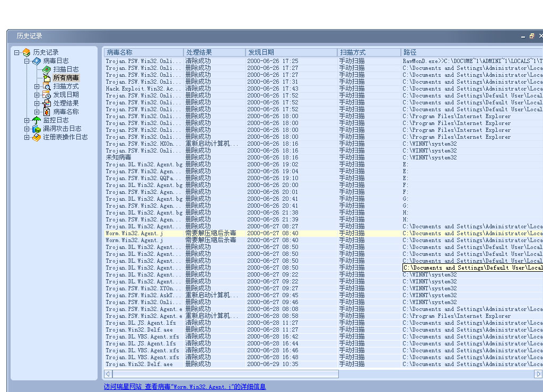Select 监控日志 tree label

coord(56,120)
